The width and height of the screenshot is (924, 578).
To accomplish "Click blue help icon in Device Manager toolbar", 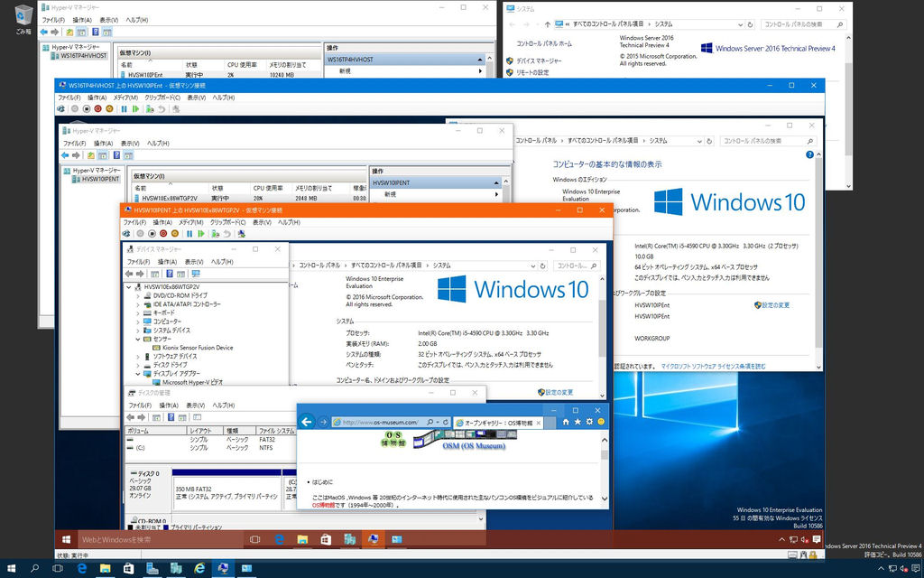I will click(x=170, y=274).
